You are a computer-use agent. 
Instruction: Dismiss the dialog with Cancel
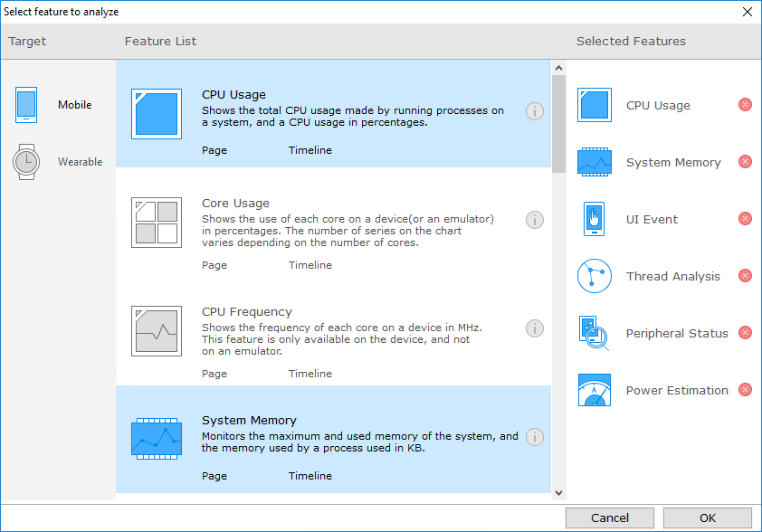pos(609,518)
